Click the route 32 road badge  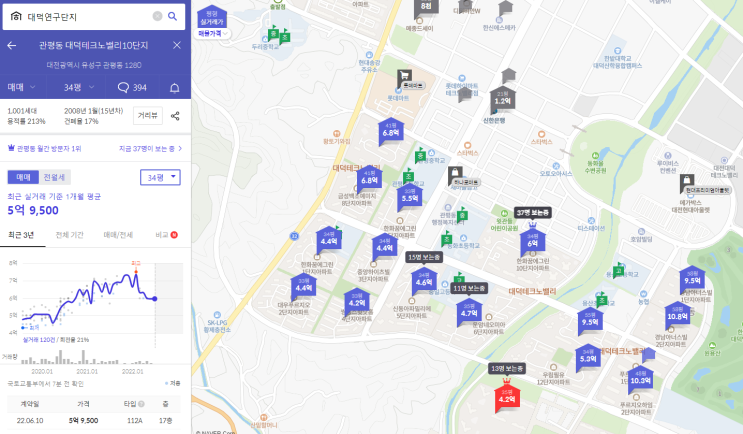point(294,236)
